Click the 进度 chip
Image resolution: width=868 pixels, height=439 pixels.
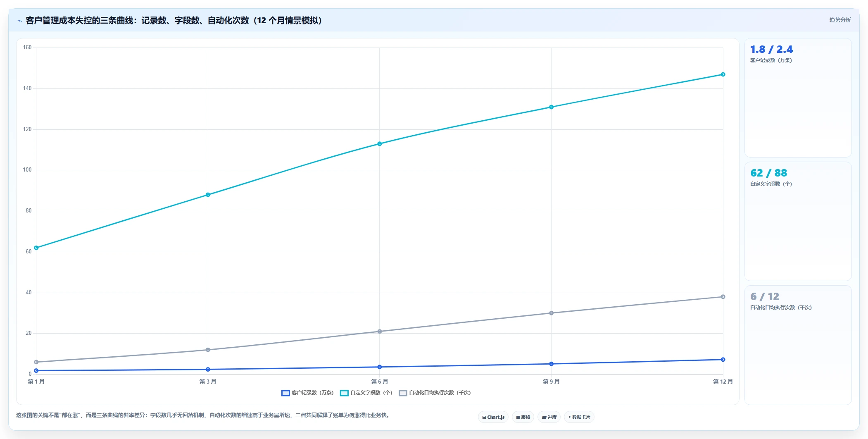coord(549,417)
